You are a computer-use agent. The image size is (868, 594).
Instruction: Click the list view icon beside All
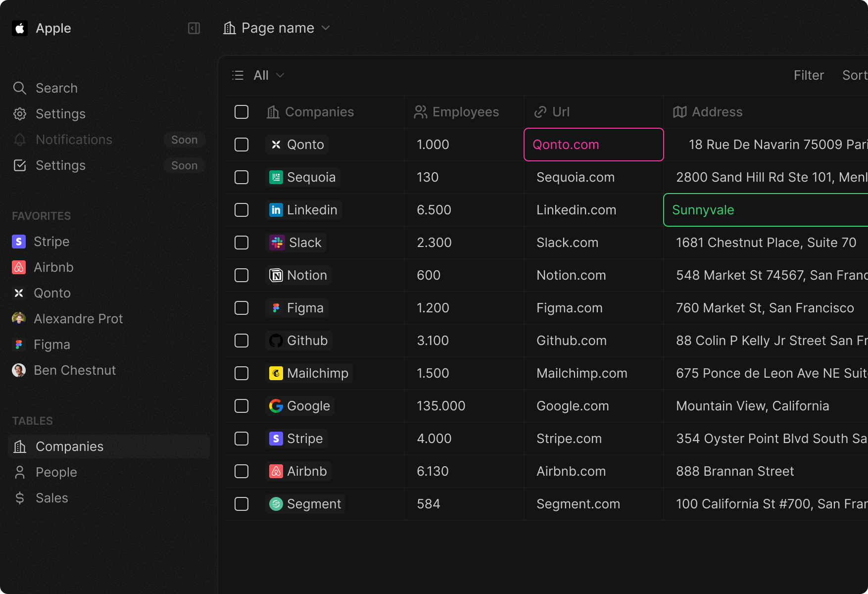(238, 75)
